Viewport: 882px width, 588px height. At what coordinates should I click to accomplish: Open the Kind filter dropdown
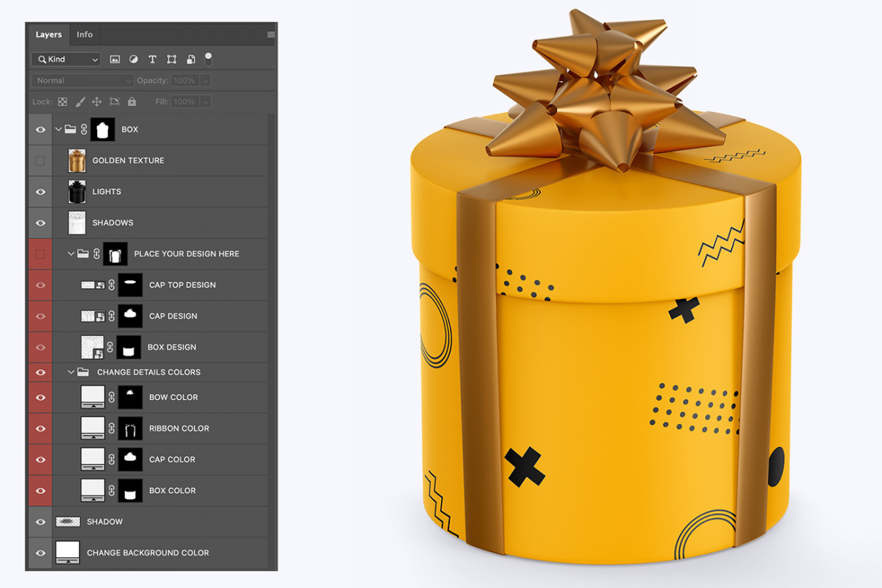tap(66, 60)
